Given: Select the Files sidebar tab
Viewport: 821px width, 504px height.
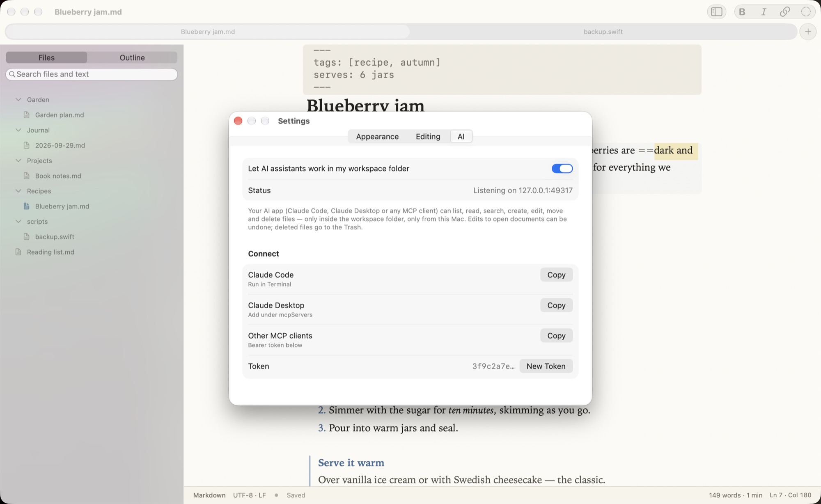Looking at the screenshot, I should [46, 57].
